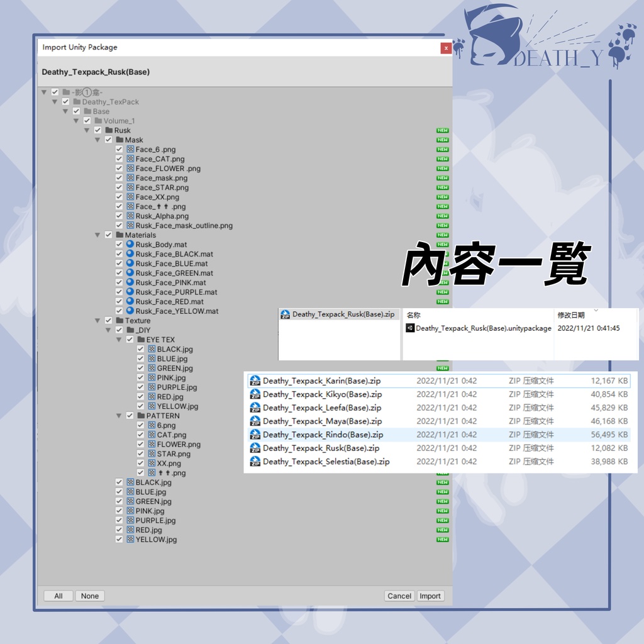644x644 pixels.
Task: Click the material sphere icon beside Rusk_Body.mat
Action: pos(130,244)
